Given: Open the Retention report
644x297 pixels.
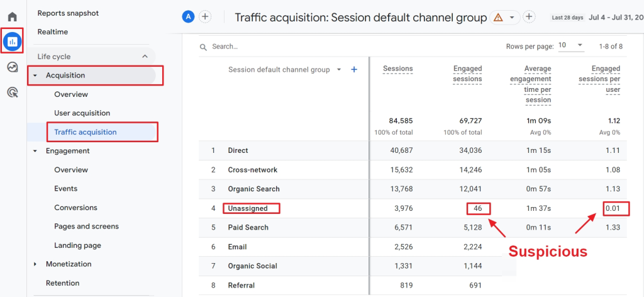Looking at the screenshot, I should point(62,283).
